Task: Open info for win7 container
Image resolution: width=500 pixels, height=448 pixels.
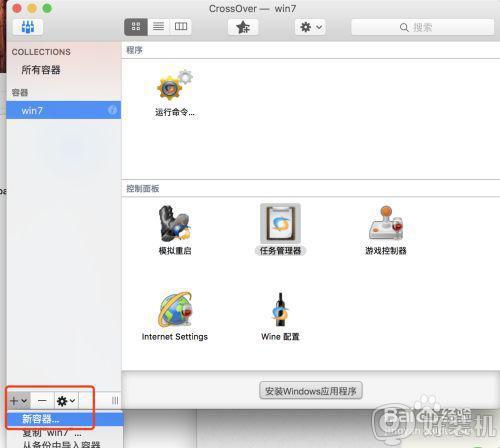Action: pos(112,110)
